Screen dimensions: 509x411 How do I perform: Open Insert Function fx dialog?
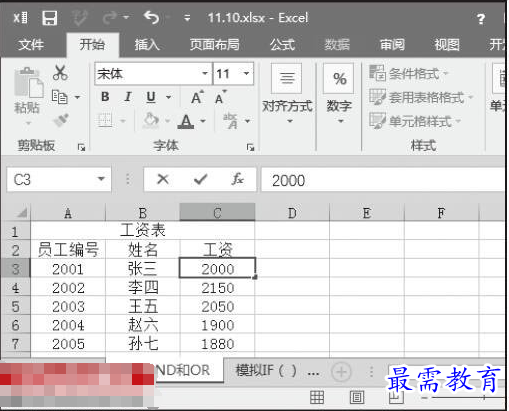[237, 179]
